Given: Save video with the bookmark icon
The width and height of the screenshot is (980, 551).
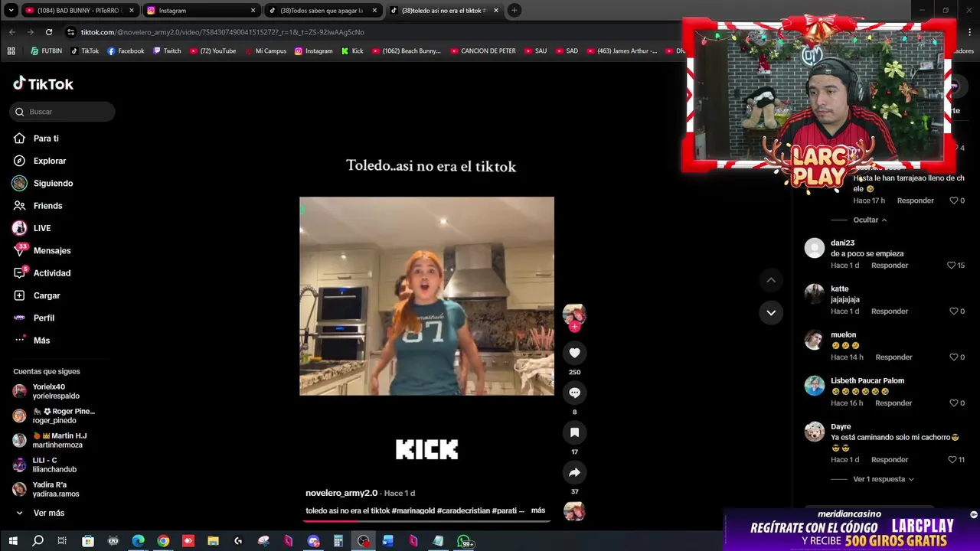Looking at the screenshot, I should [574, 432].
